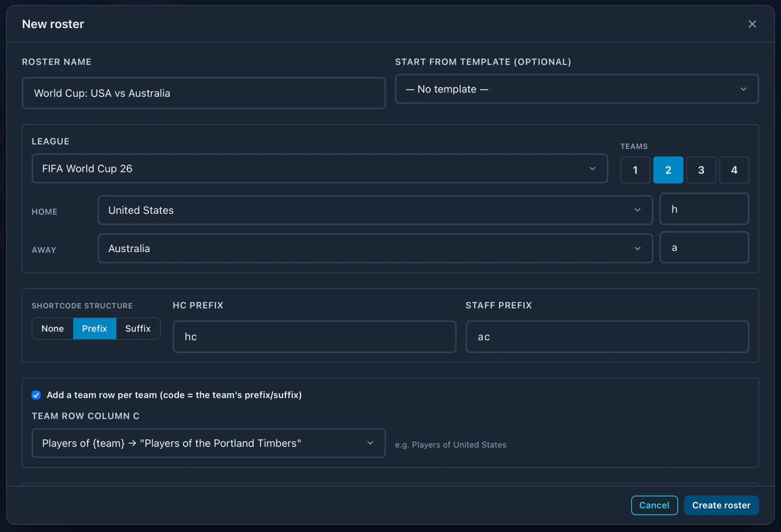Image resolution: width=781 pixels, height=532 pixels.
Task: Open the League dropdown showing FIFA World Cup 26
Action: coord(319,168)
